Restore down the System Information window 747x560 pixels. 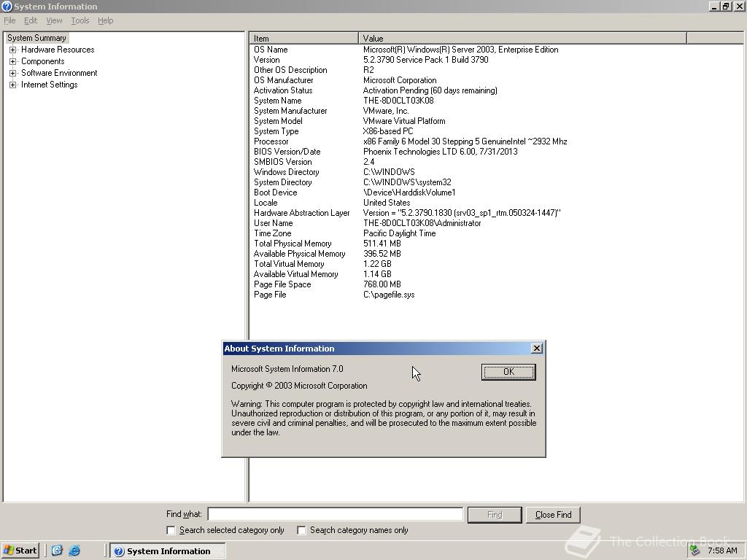coord(725,6)
